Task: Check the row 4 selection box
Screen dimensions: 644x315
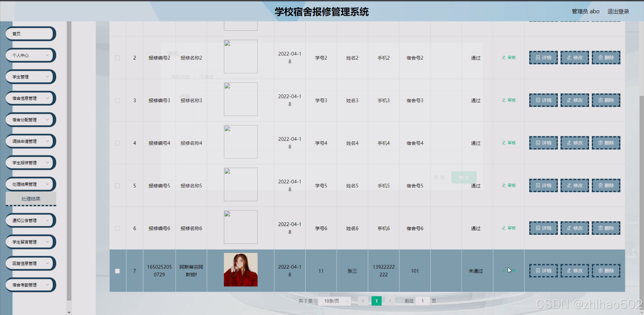Action: click(117, 143)
